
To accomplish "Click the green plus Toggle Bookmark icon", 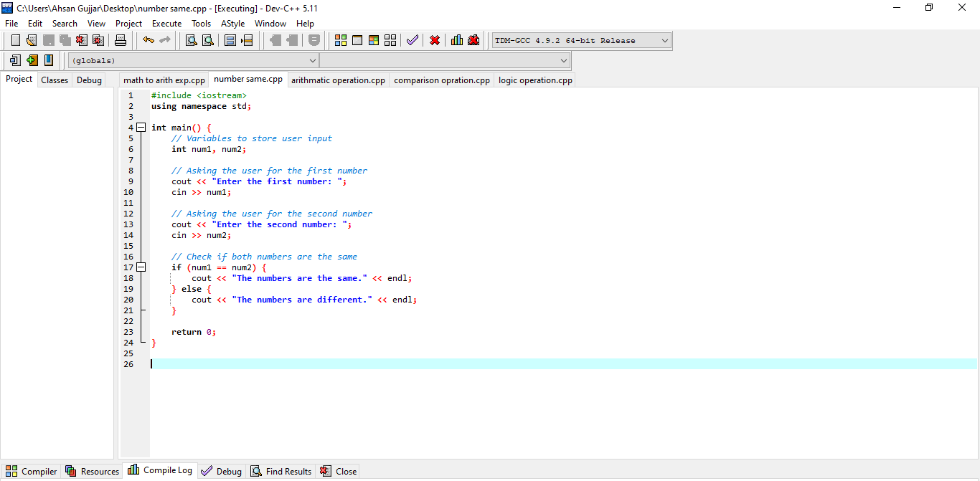I will pos(32,60).
